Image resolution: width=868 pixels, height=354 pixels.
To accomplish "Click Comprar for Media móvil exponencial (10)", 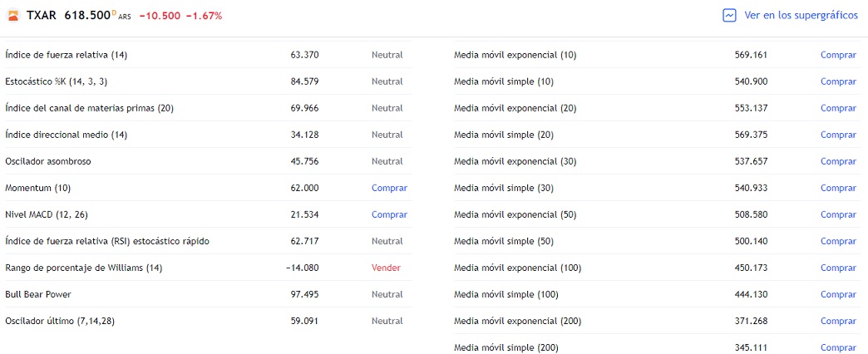I will 838,55.
